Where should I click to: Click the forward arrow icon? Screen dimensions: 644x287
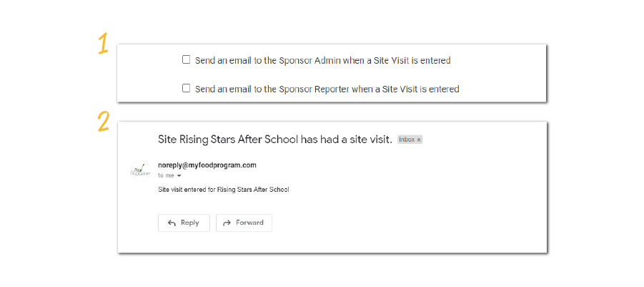tap(227, 223)
